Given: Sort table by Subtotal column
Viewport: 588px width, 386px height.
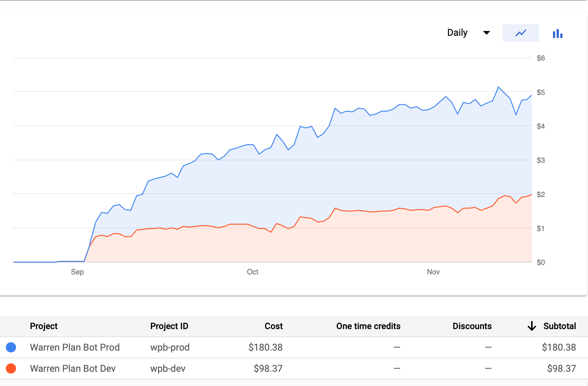Looking at the screenshot, I should click(560, 326).
